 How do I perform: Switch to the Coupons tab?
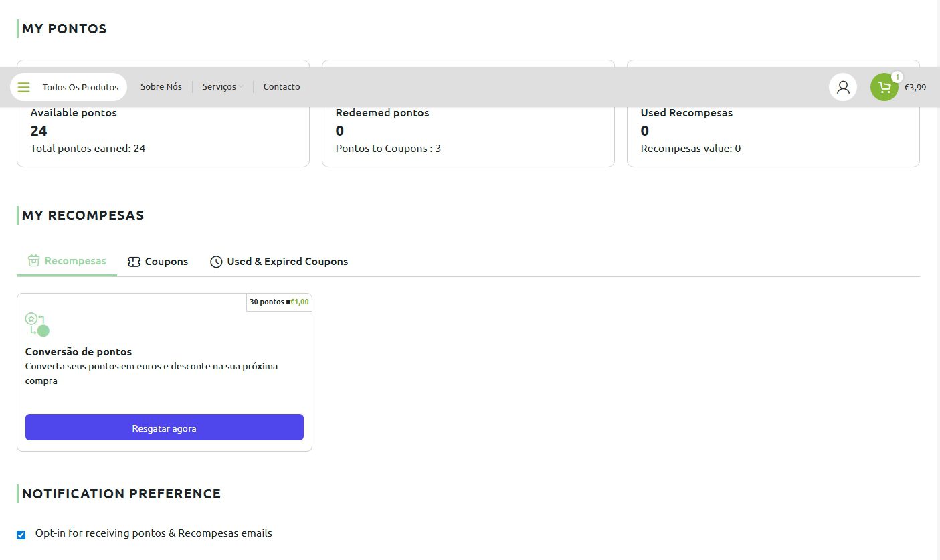158,262
